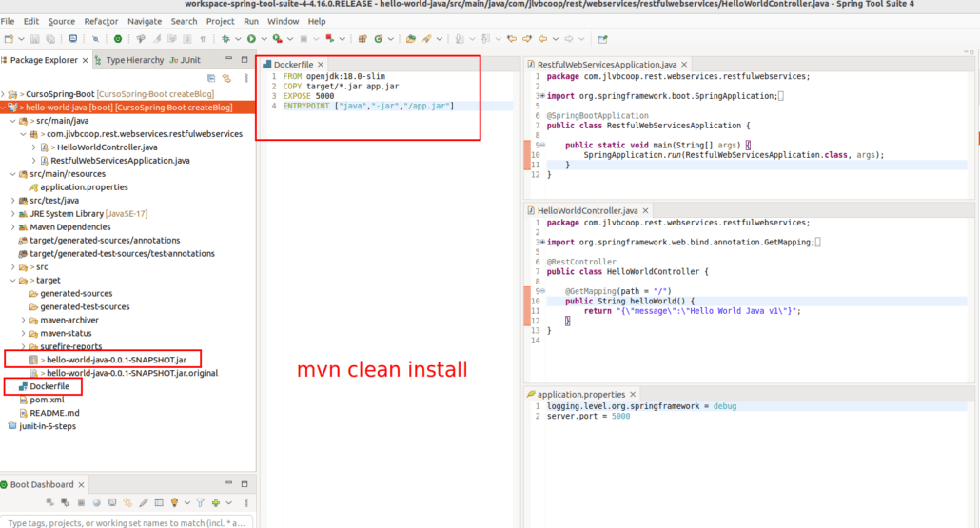Click the filter funnel icon in Boot Dashboard
Screen dimensions: 980x528
coord(200,502)
